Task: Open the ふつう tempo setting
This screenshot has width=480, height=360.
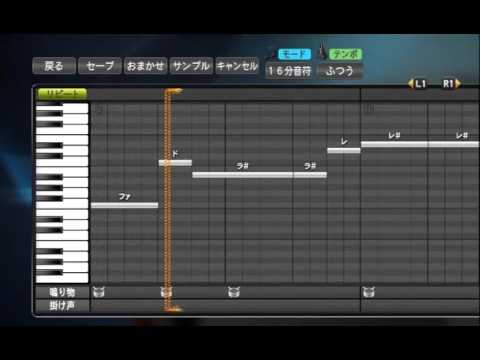Action: (x=339, y=71)
